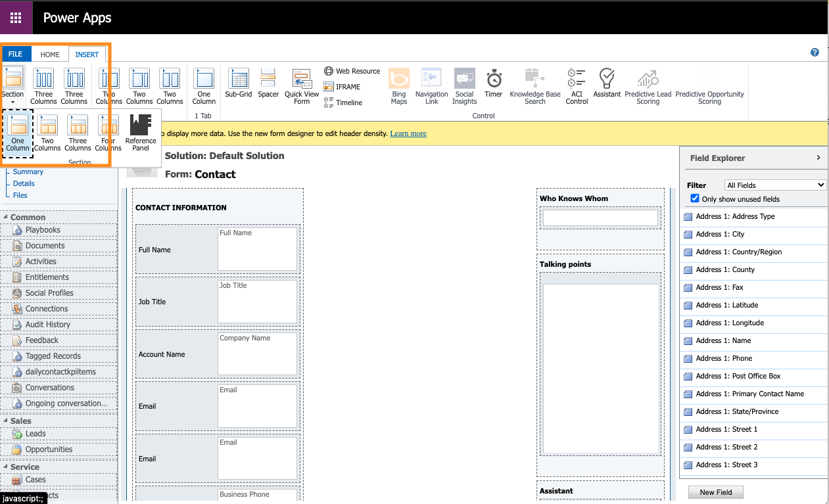Screen dimensions: 829x504
Task: Insert Social Insights control
Action: [464, 87]
